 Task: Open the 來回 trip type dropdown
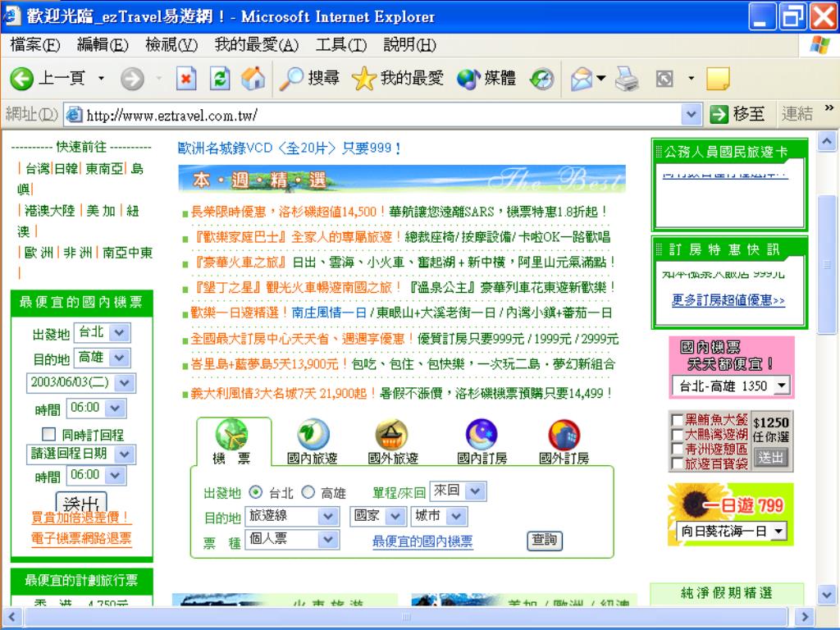coord(458,491)
